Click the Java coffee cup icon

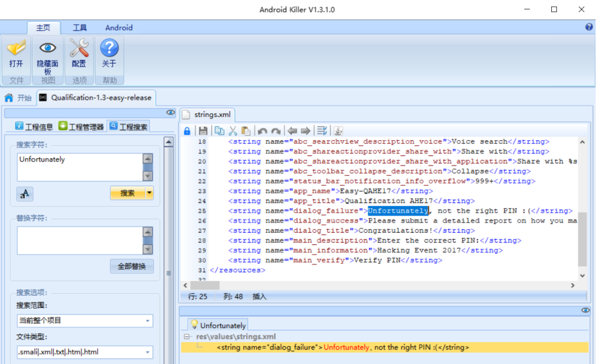tap(338, 131)
